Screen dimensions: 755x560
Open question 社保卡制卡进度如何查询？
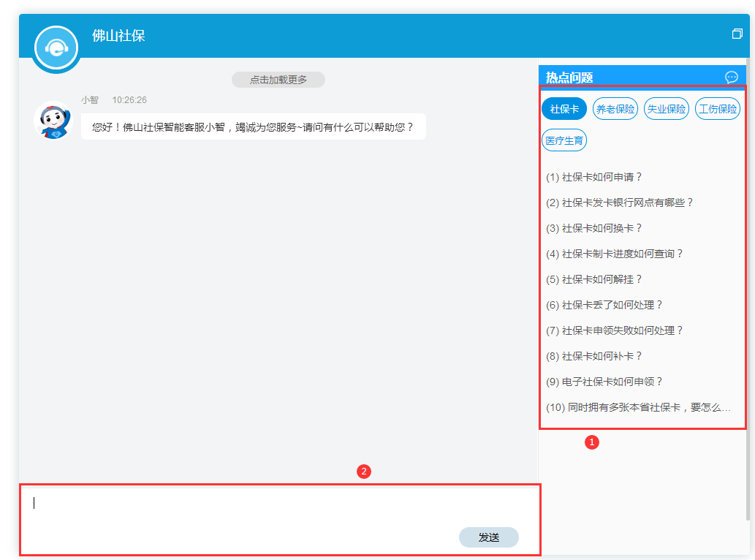[614, 254]
